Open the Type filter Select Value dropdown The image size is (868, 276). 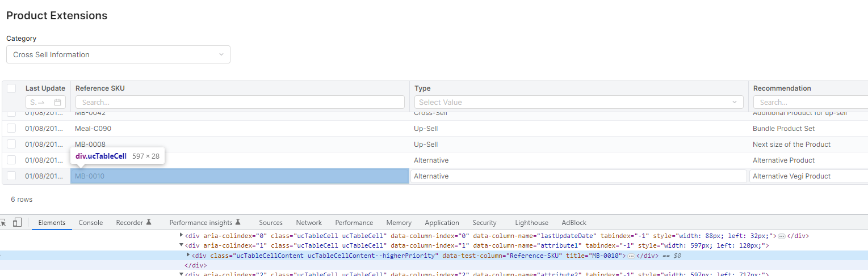point(578,102)
